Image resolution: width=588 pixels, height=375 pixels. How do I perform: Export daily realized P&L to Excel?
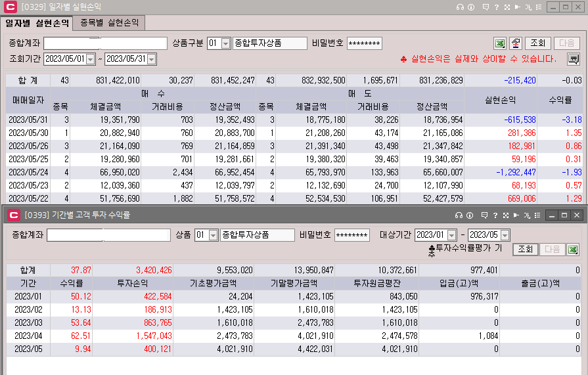(499, 43)
